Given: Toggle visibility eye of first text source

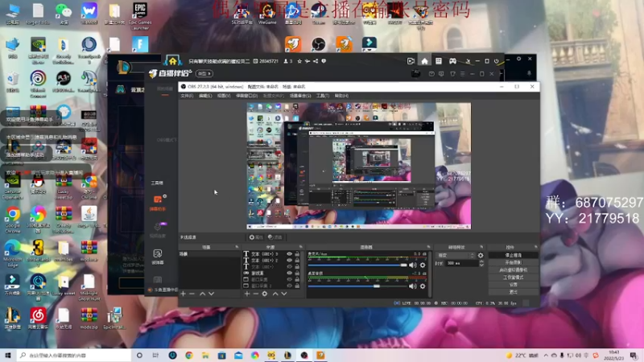Looking at the screenshot, I should (x=289, y=254).
